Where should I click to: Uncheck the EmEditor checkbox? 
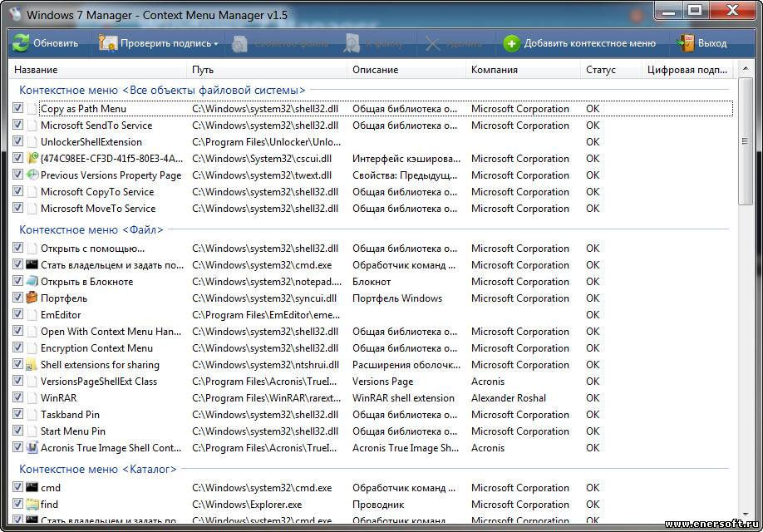18,314
